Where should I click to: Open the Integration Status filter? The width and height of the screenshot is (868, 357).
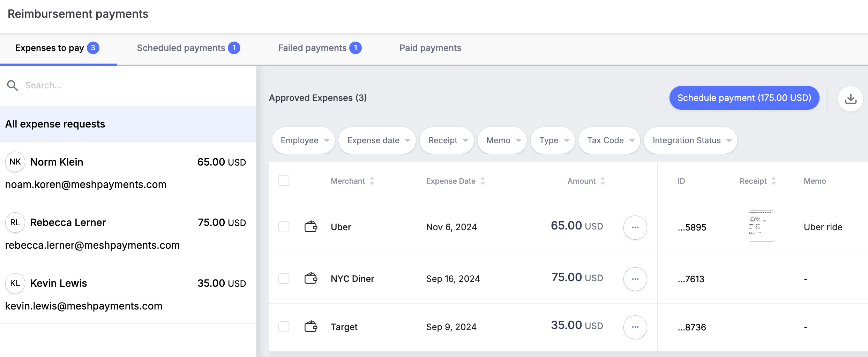[x=690, y=140]
